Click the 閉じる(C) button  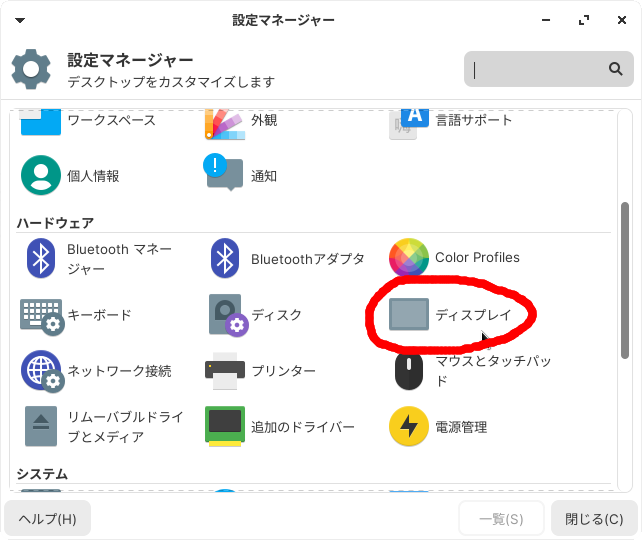(594, 519)
